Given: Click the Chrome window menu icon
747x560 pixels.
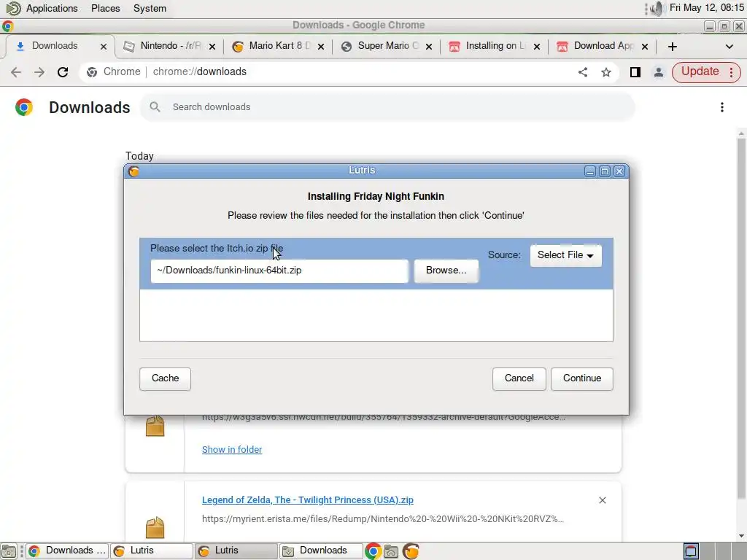Looking at the screenshot, I should pyautogui.click(x=7, y=26).
